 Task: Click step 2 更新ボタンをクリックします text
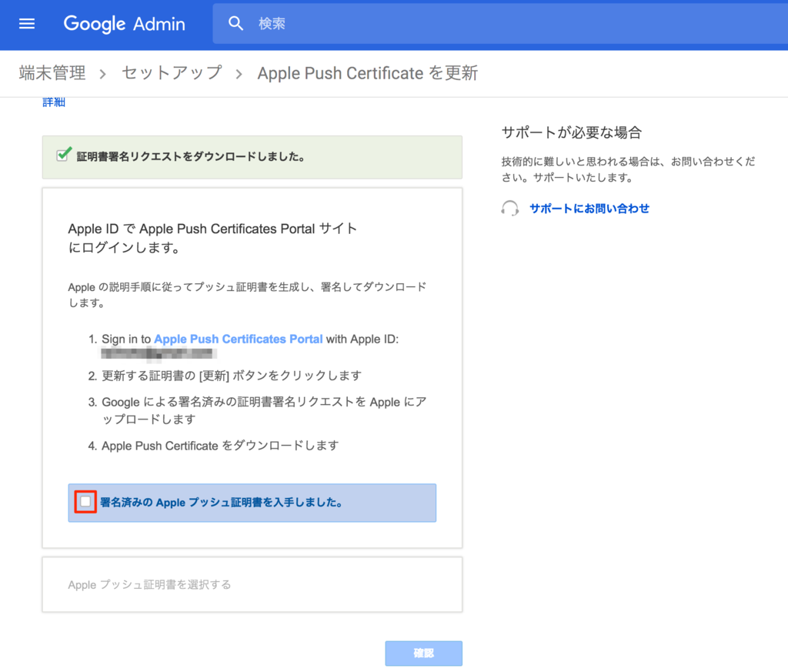point(232,376)
